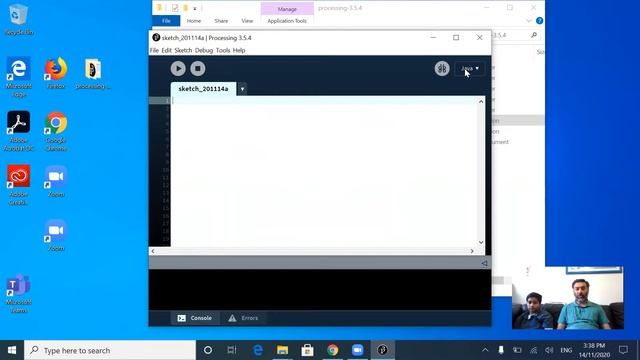640x360 pixels.
Task: Select the lower Zoom desktop icon
Action: [56, 235]
